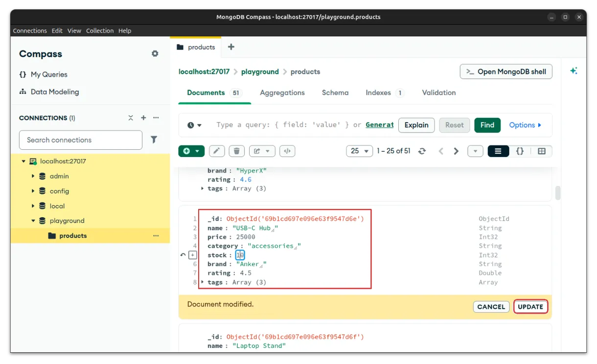The width and height of the screenshot is (597, 364).
Task: Open the Collection menu
Action: [x=100, y=30]
